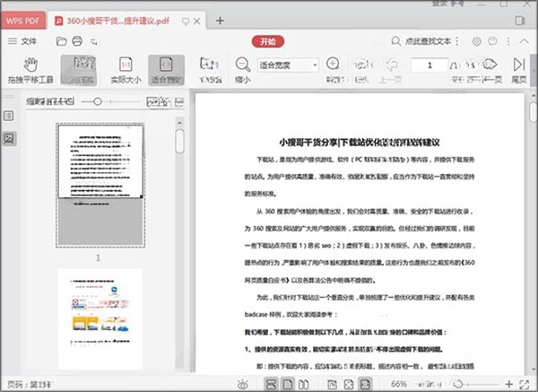The image size is (538, 392).
Task: Click the red 开始 button
Action: (267, 40)
